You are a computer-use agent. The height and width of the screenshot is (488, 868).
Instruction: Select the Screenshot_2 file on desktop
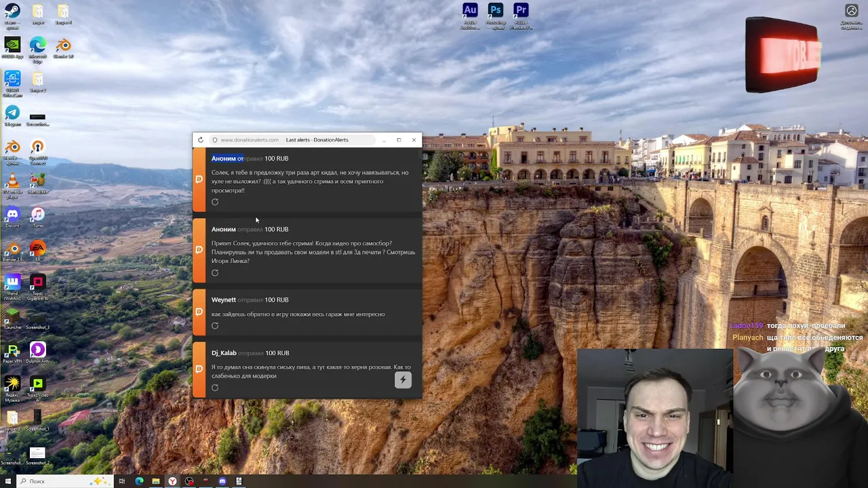38,455
